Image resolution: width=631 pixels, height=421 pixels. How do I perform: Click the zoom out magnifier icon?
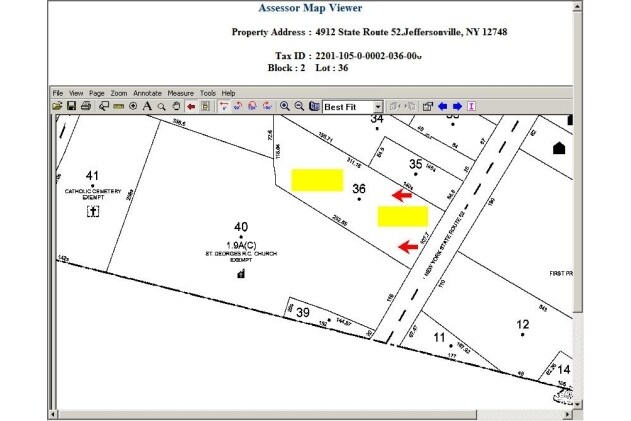coord(299,105)
